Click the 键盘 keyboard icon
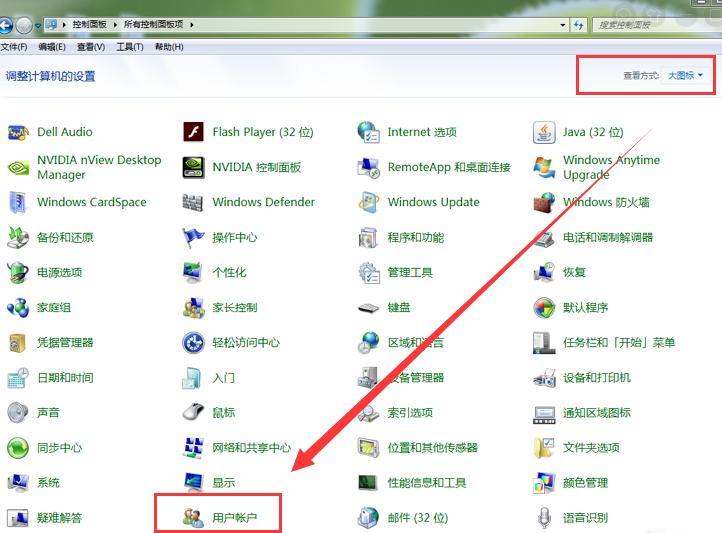This screenshot has width=722, height=533. tap(368, 307)
